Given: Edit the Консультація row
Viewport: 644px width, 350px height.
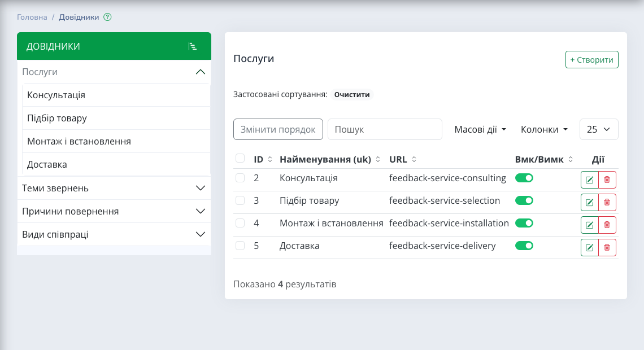Looking at the screenshot, I should 589,180.
